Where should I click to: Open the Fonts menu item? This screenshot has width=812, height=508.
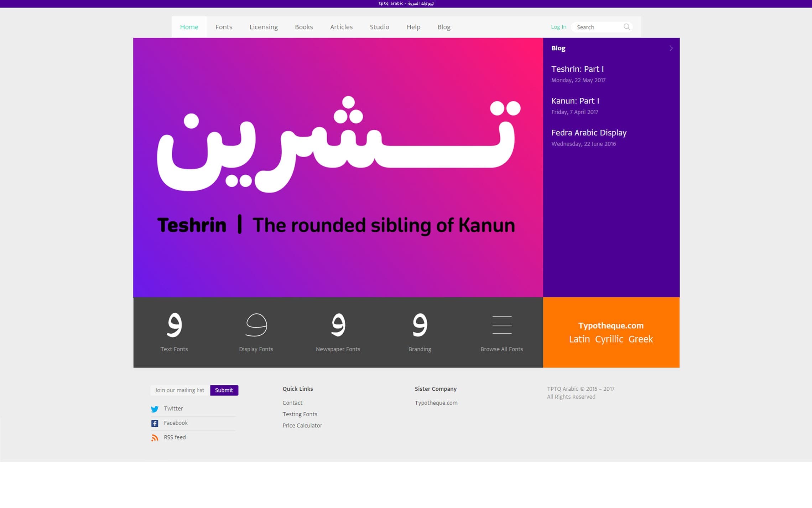pyautogui.click(x=224, y=27)
